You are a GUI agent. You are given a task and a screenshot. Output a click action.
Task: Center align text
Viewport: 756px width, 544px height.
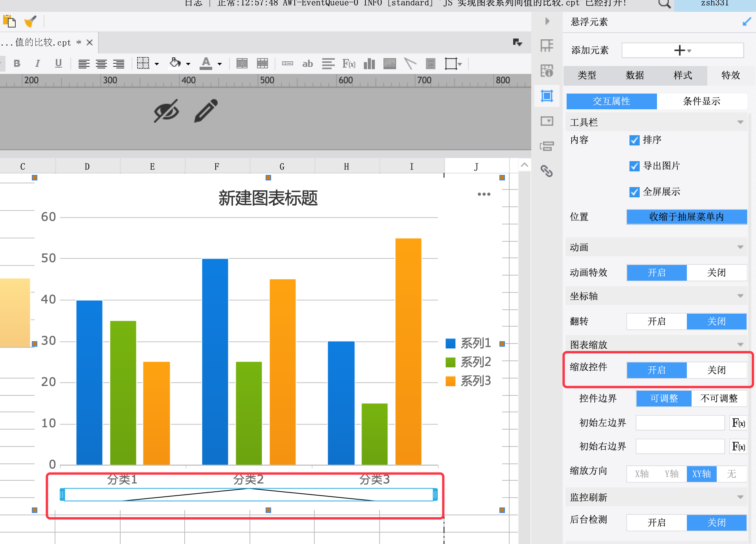[101, 64]
